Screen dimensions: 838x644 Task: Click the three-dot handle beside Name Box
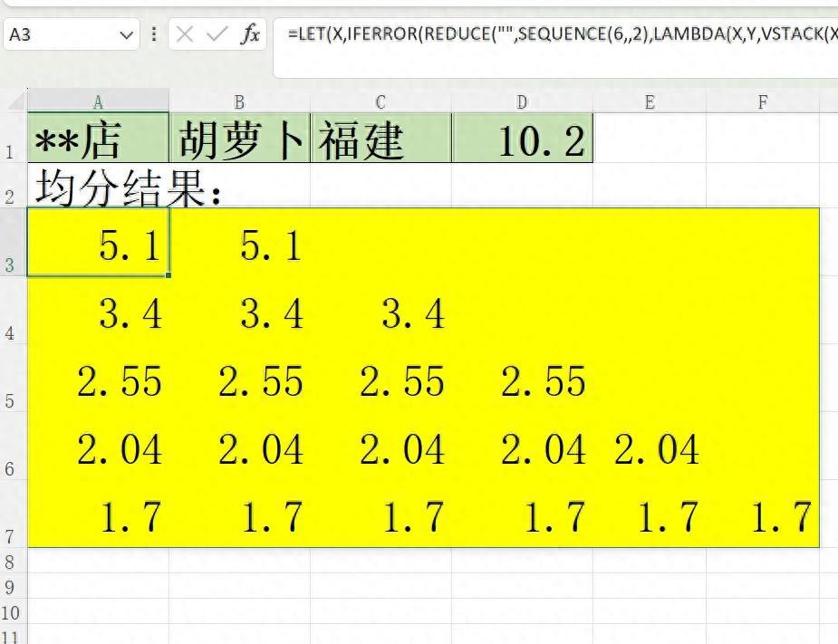pyautogui.click(x=154, y=34)
